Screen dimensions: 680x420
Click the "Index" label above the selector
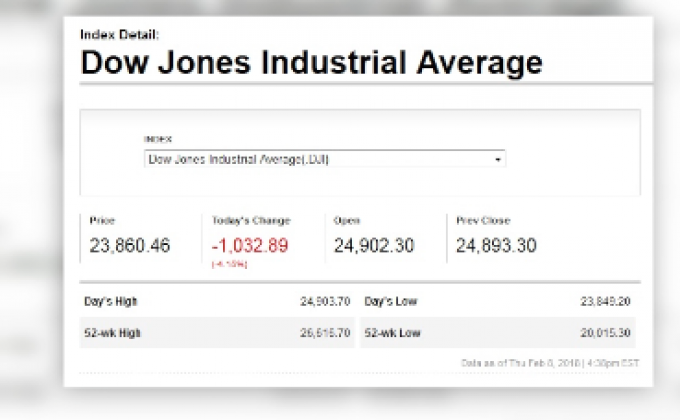(x=158, y=139)
